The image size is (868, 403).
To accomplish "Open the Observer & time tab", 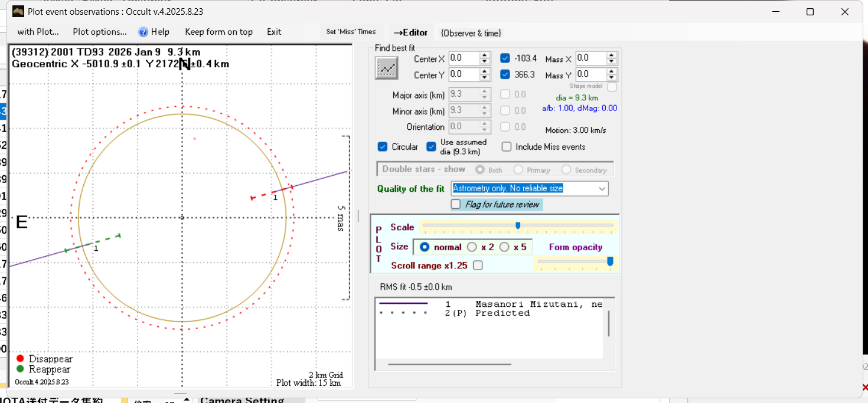I will 471,33.
